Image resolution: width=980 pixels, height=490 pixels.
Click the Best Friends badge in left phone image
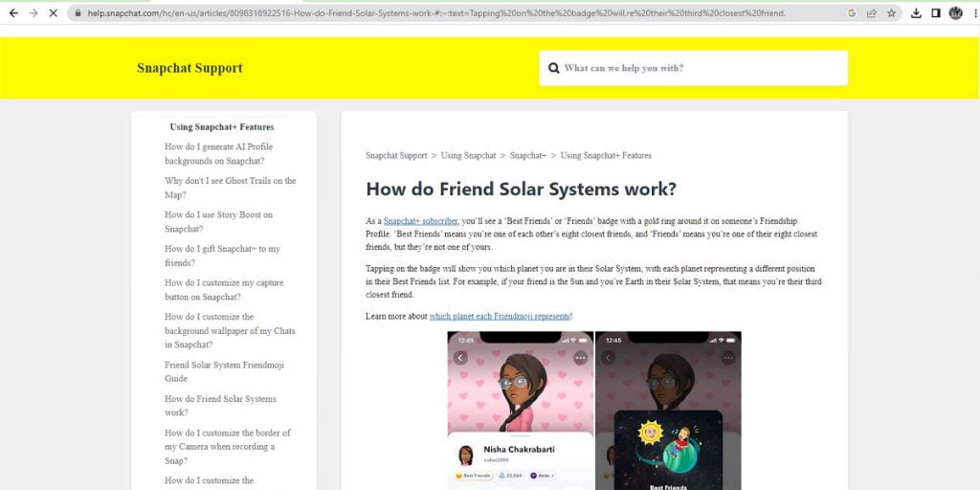point(474,476)
